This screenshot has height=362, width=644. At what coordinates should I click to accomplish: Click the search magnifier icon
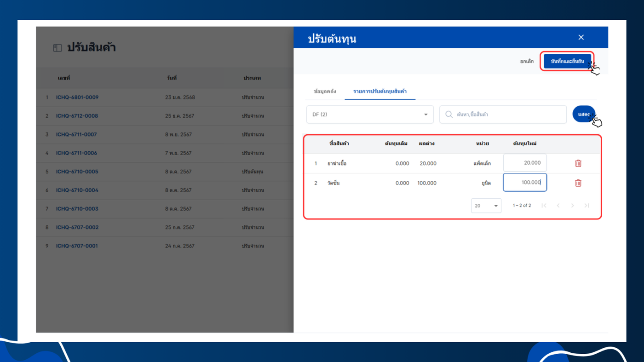(x=449, y=115)
